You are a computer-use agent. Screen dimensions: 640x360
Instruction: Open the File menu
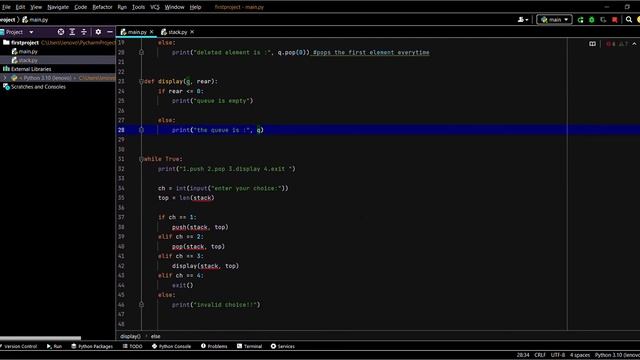coord(6,7)
